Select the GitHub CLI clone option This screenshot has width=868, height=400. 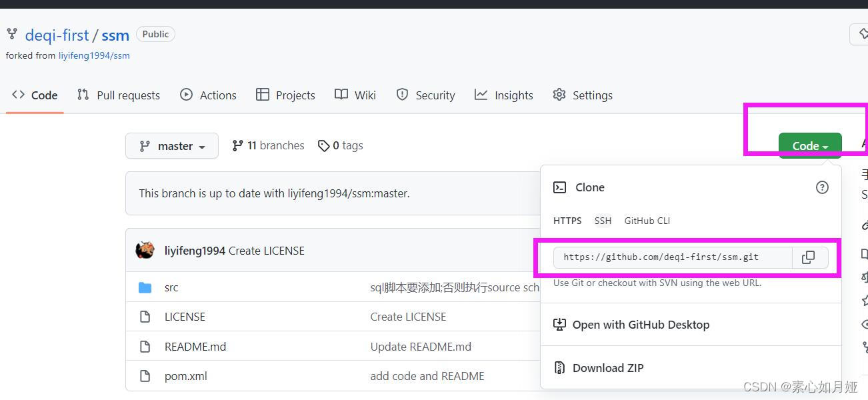[x=647, y=221]
